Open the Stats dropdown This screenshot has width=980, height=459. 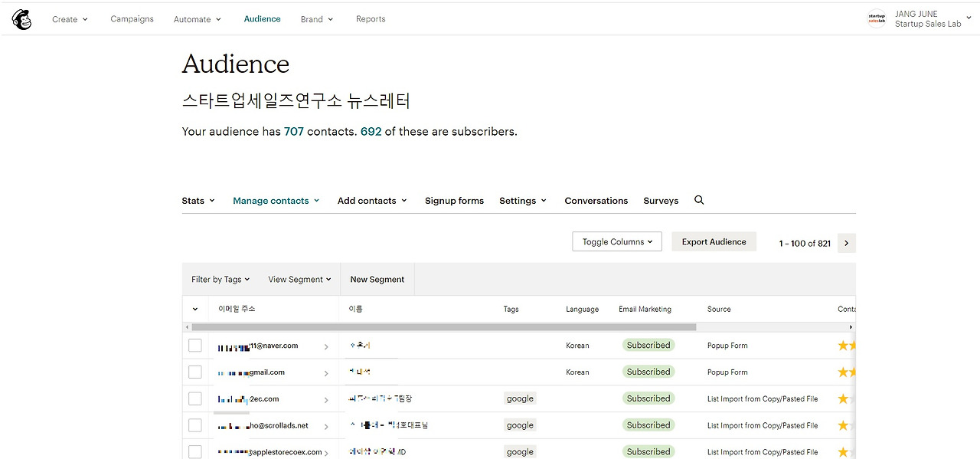point(198,201)
